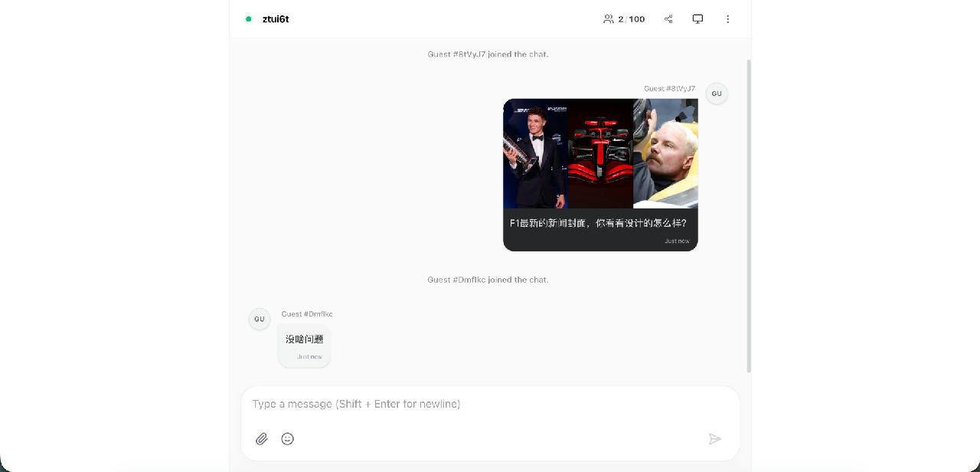Click 'Guest #8tVyJ7 joined the chat' notice

pos(488,54)
